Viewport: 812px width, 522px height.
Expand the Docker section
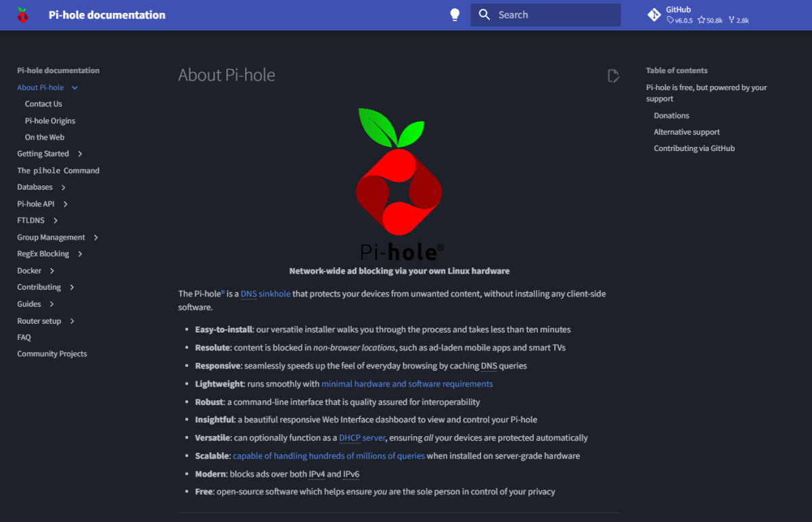coord(52,271)
